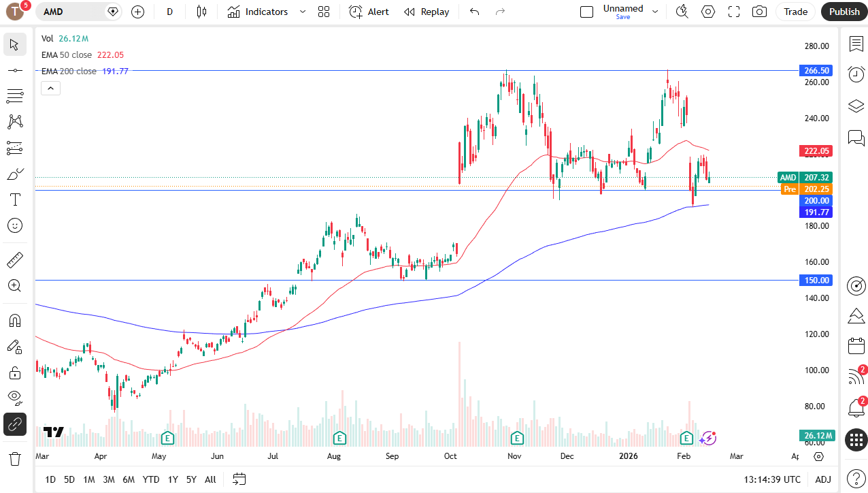868x493 pixels.
Task: Select the 6M time range
Action: [x=129, y=479]
